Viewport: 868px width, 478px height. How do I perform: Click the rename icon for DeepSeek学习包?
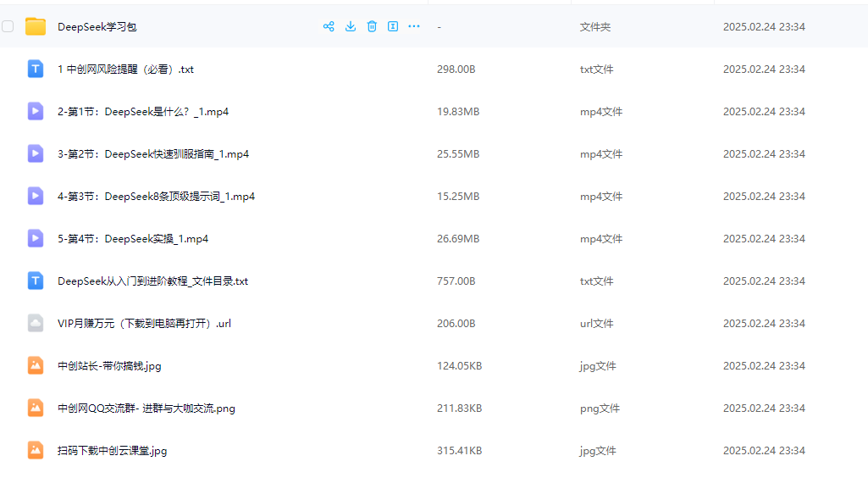click(x=393, y=26)
